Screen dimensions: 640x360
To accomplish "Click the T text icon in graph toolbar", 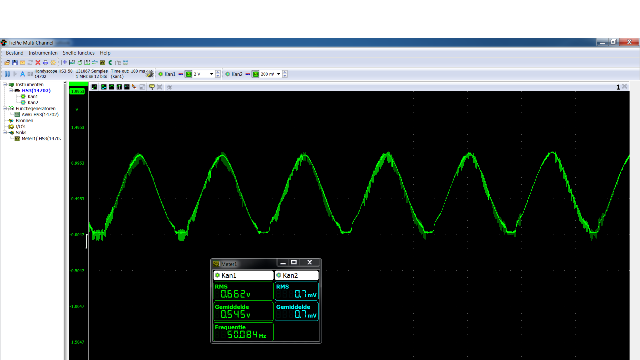I will (x=119, y=87).
